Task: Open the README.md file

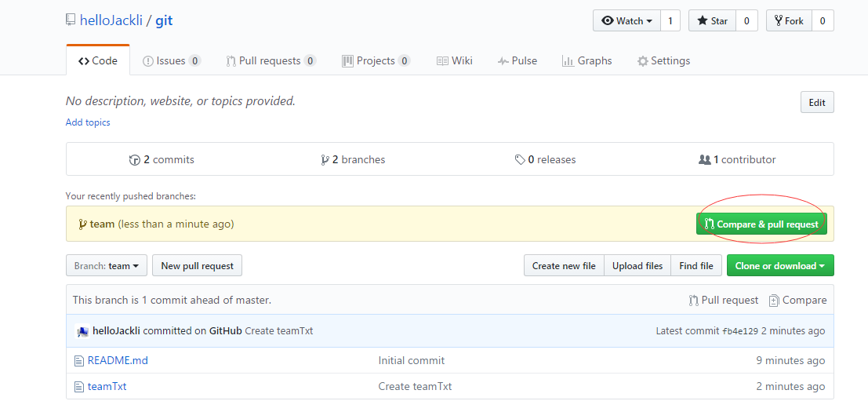Action: point(118,360)
